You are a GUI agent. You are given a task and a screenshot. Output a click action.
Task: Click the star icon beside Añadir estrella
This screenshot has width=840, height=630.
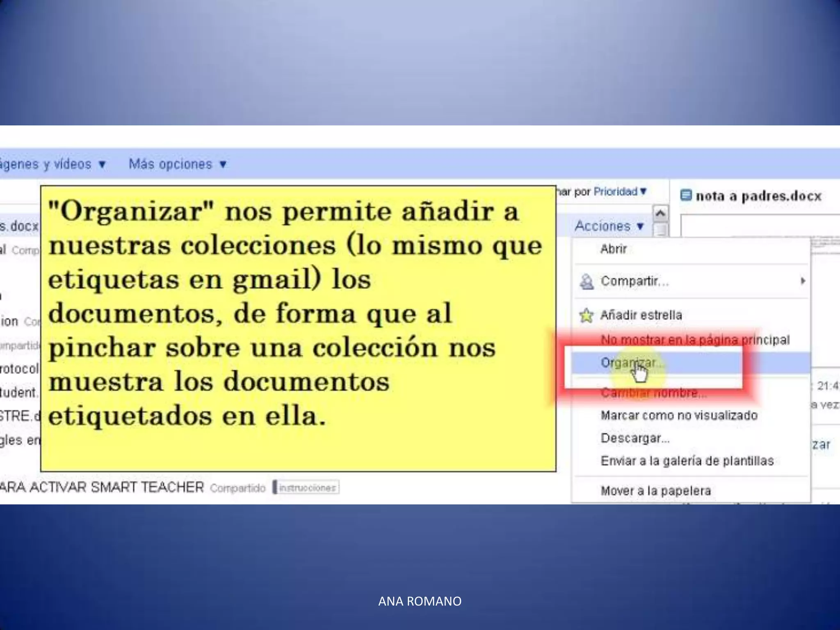pos(587,315)
